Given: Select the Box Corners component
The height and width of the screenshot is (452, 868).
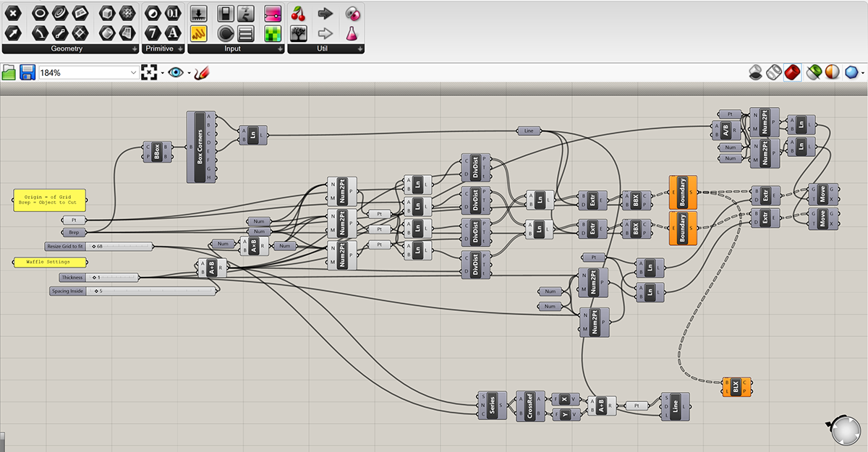Looking at the screenshot, I should [202, 147].
